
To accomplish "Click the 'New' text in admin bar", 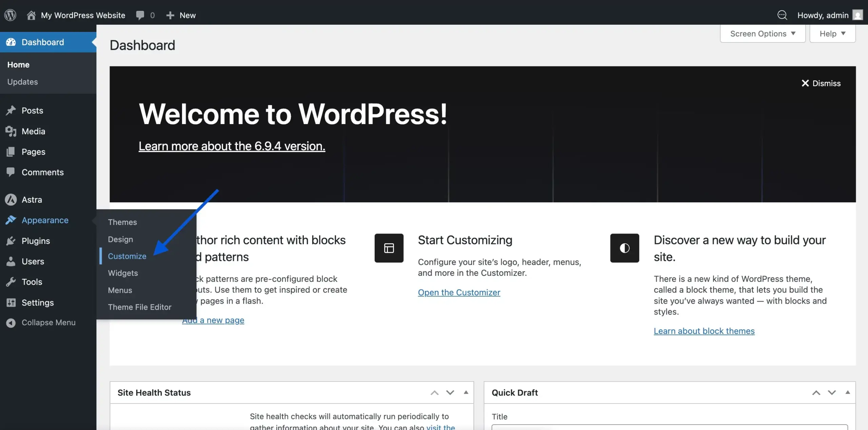I will pyautogui.click(x=188, y=15).
